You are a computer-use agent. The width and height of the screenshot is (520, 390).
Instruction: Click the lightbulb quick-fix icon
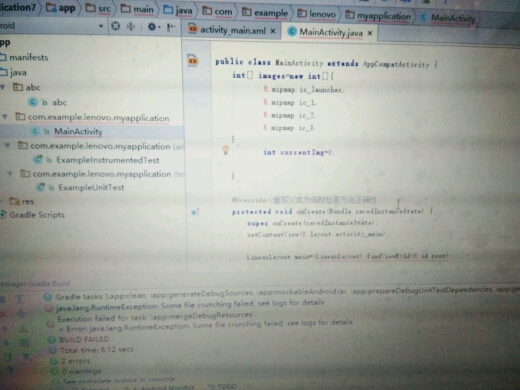click(226, 150)
